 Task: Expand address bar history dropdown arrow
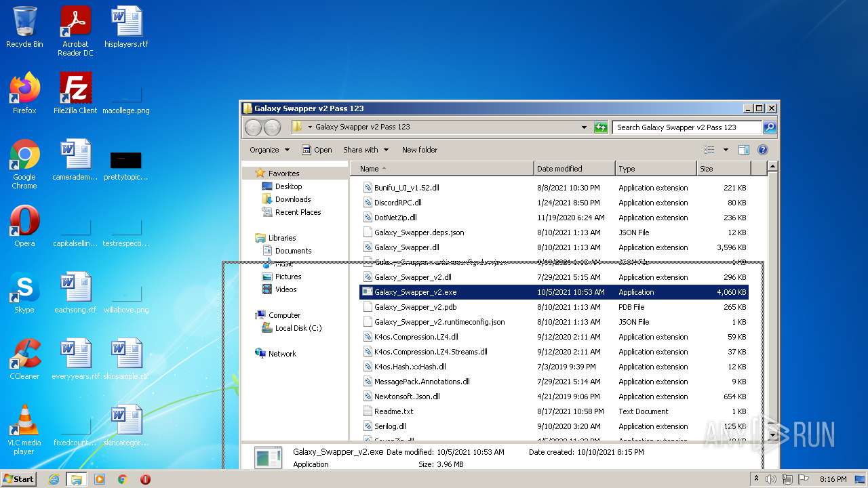click(x=585, y=127)
